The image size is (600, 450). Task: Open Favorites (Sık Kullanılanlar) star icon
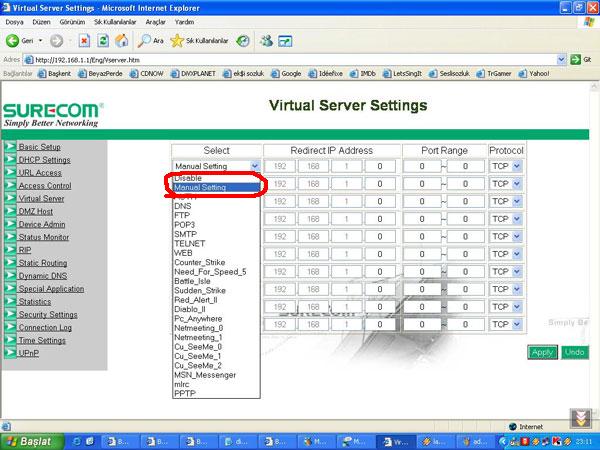tap(177, 41)
